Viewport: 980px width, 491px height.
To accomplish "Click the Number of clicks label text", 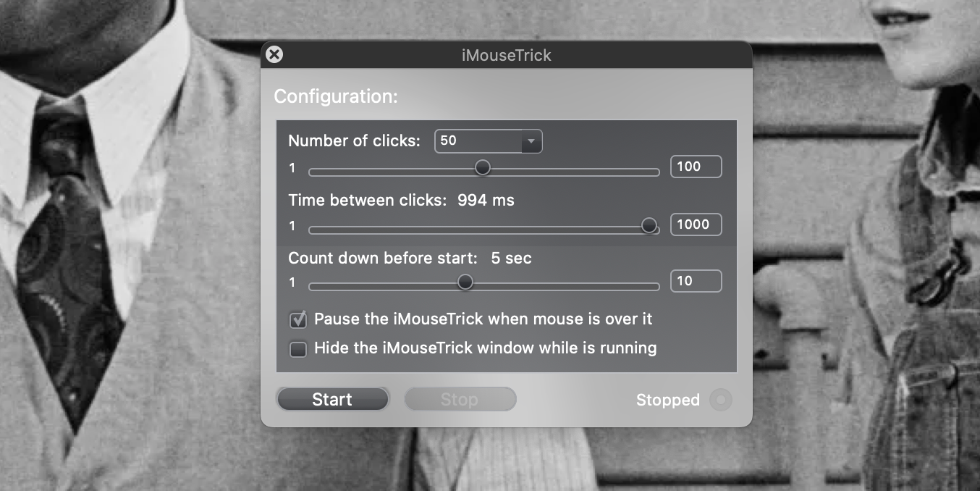I will coord(354,141).
